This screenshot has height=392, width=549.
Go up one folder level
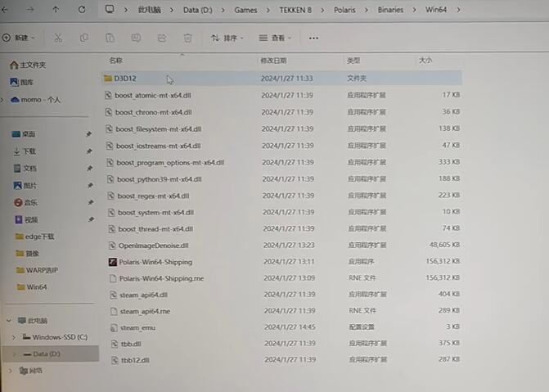(x=56, y=10)
